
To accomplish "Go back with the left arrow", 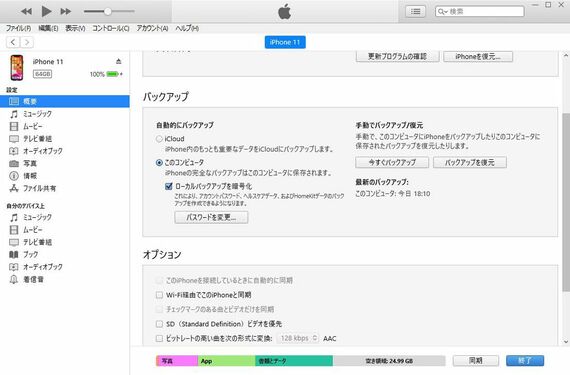I will click(13, 42).
